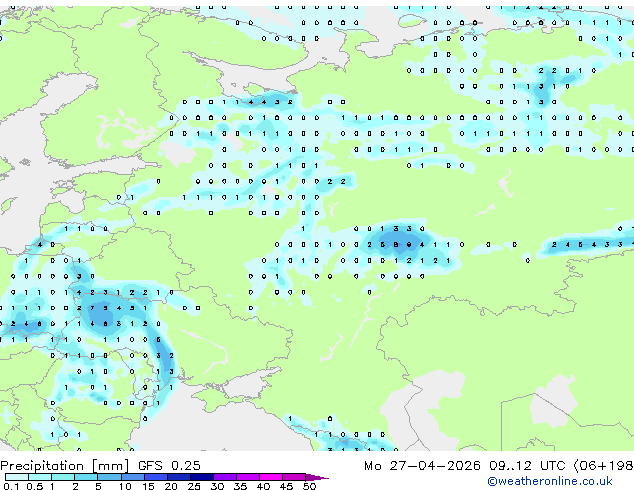Select the 2–5 mm legend swatch
Screen dimensions: 634x490
pyautogui.click(x=86, y=477)
